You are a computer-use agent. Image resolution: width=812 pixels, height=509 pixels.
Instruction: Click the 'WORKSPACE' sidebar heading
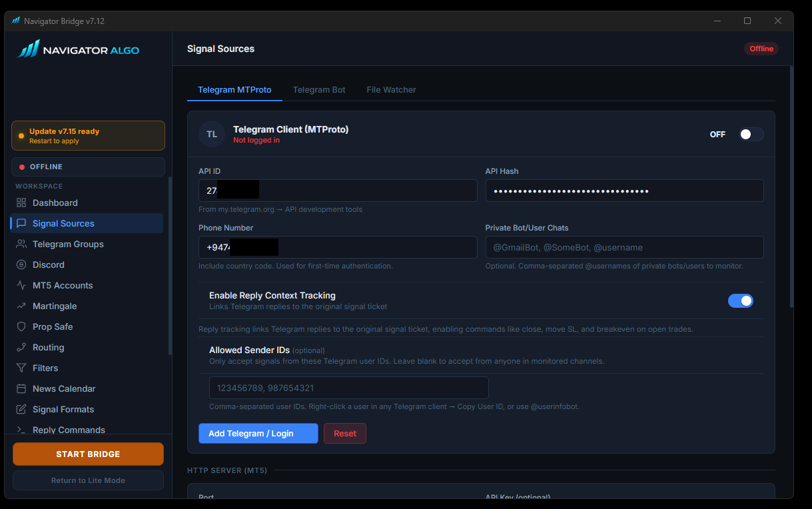[39, 187]
